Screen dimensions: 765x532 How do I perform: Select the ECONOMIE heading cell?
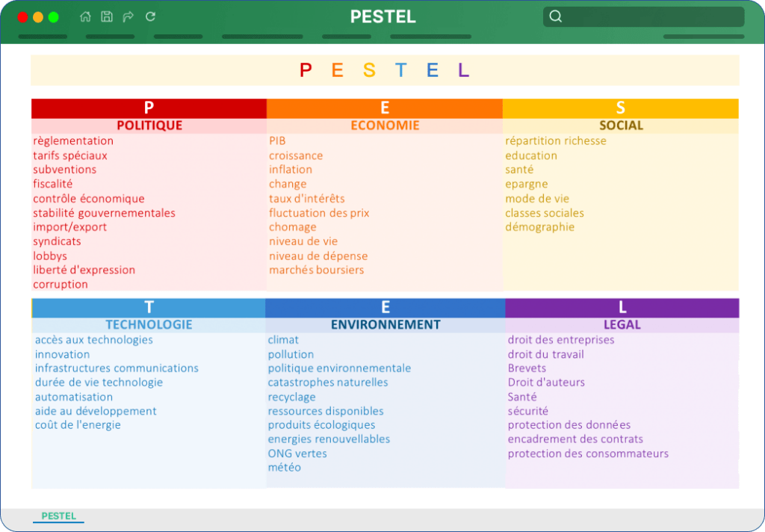coord(385,126)
